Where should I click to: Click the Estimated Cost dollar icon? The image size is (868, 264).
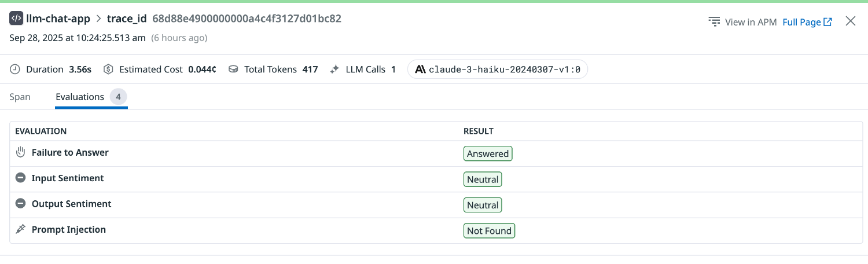tap(108, 69)
